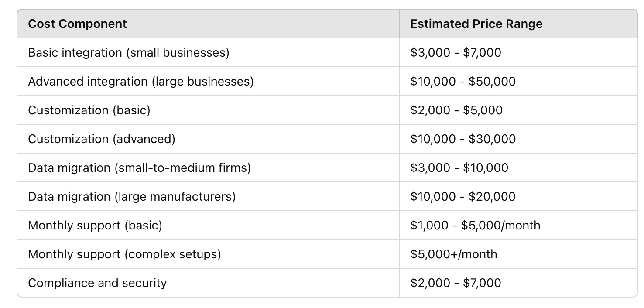Click Data migration (large manufacturers) cell
This screenshot has height=308, width=644.
point(208,196)
